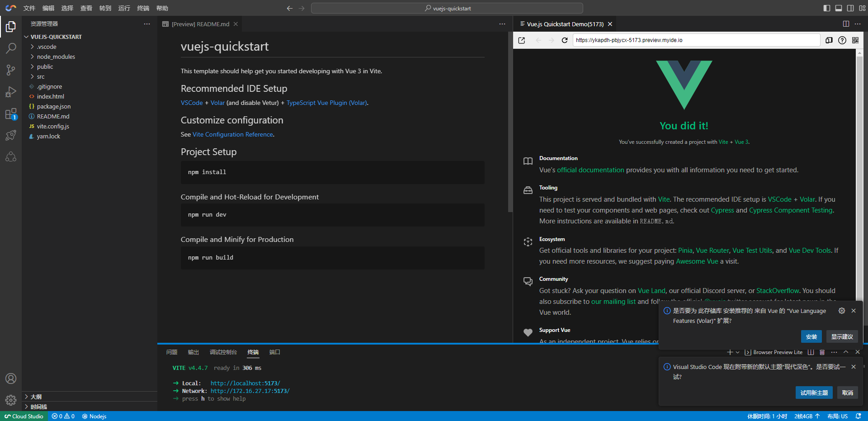Open official documentation link in preview

590,170
